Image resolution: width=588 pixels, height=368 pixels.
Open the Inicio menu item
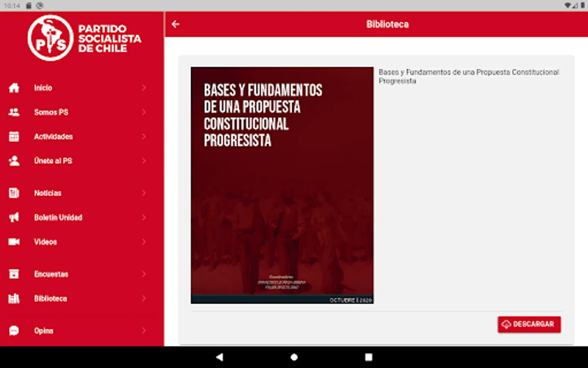[82, 88]
